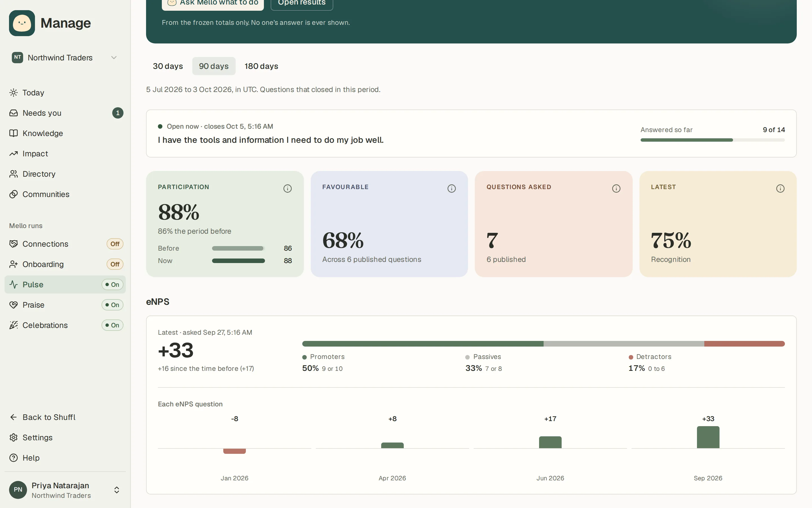812x508 pixels.
Task: Show info for Favourable card
Action: pos(452,189)
